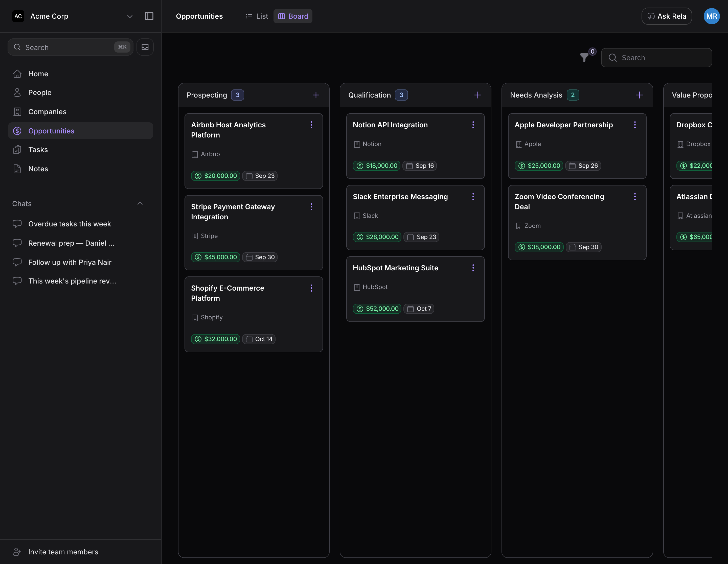Open the Renewal prep — Daniel chat

click(80, 243)
